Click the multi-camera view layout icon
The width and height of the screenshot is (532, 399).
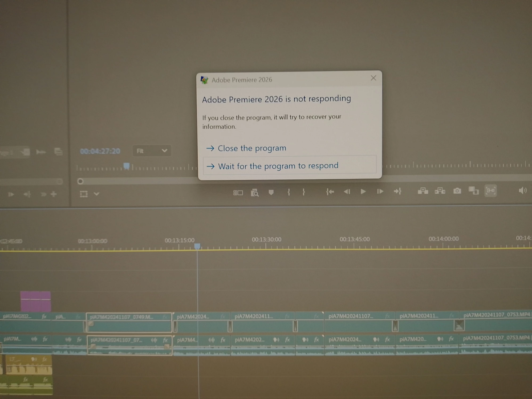click(x=238, y=193)
